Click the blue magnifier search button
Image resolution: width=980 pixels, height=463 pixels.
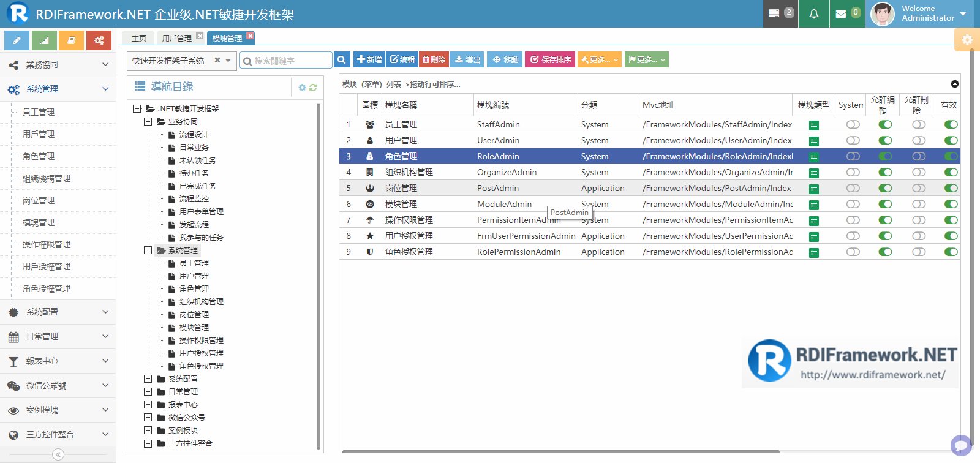point(342,60)
